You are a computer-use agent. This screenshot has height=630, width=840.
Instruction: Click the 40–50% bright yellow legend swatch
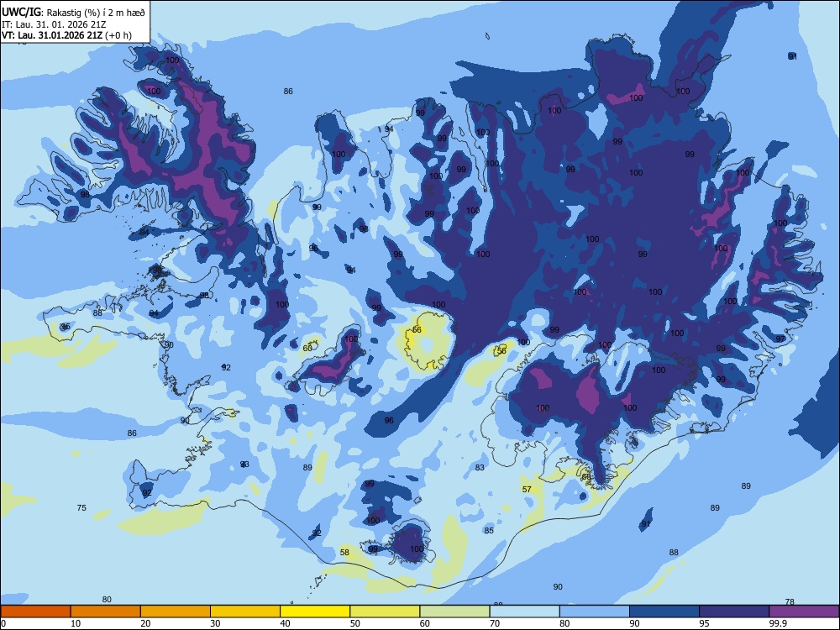[x=315, y=612]
